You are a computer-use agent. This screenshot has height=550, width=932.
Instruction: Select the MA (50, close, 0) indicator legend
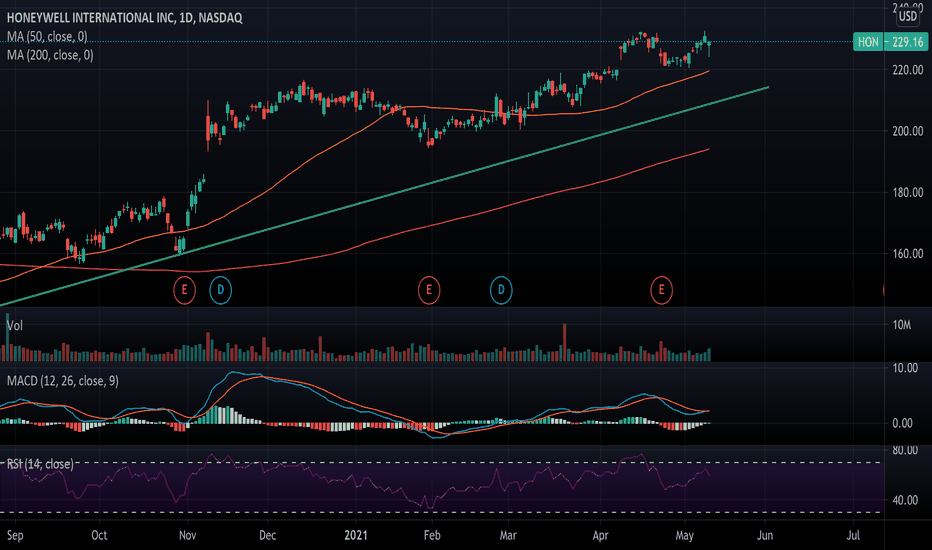(47, 37)
